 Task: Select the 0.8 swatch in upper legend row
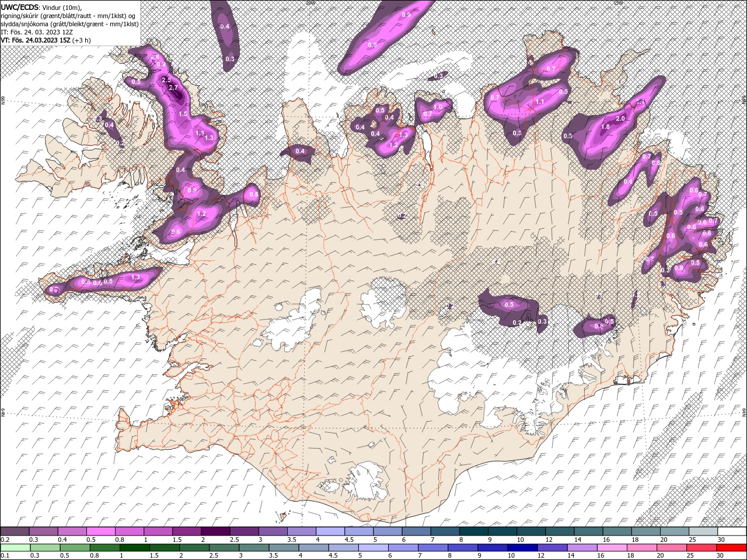(x=130, y=531)
